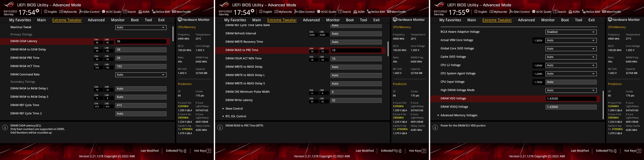Screen dimensions: 644x160
Task: Open Actual VRM Core Voltage dropdown
Action: click(x=571, y=40)
